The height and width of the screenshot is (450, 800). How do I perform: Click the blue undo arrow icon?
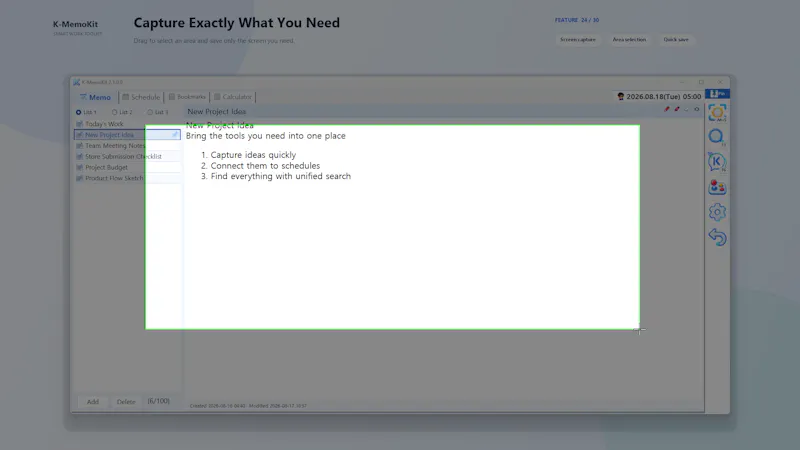coord(717,237)
